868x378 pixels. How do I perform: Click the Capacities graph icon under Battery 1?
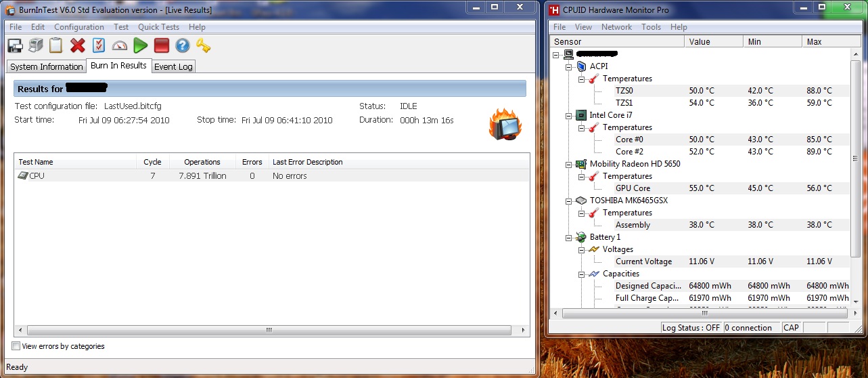click(594, 274)
